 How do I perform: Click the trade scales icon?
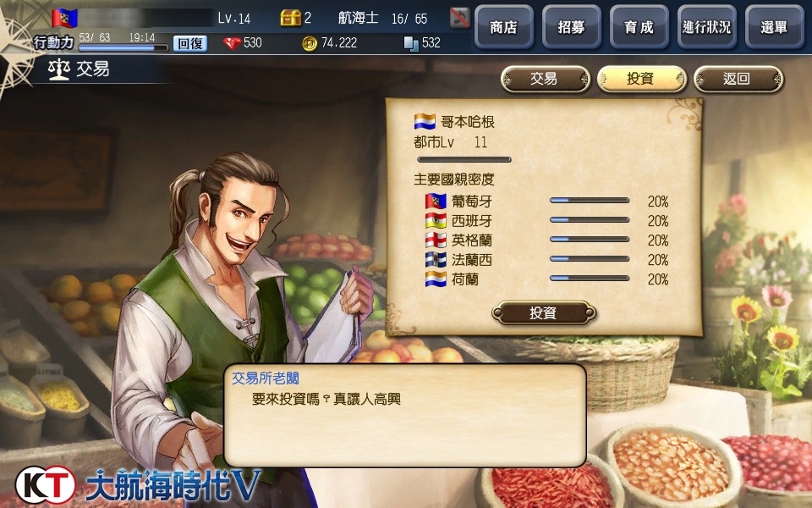click(x=58, y=69)
